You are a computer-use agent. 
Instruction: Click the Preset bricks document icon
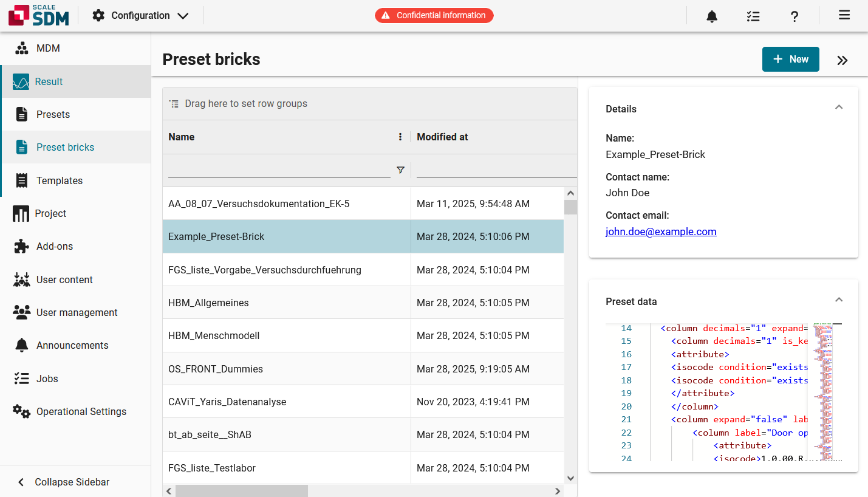pyautogui.click(x=22, y=147)
